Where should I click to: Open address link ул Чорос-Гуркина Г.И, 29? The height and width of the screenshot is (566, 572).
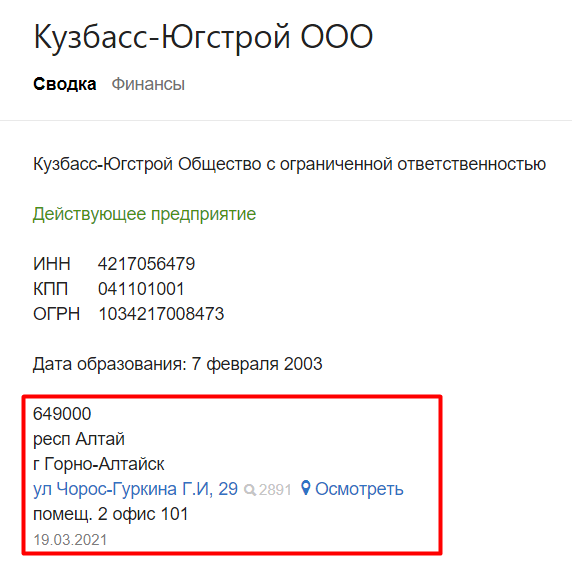click(x=135, y=489)
